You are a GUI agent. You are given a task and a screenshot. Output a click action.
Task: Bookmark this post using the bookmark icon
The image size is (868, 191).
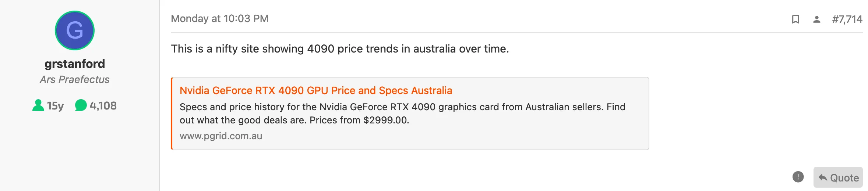(x=795, y=19)
